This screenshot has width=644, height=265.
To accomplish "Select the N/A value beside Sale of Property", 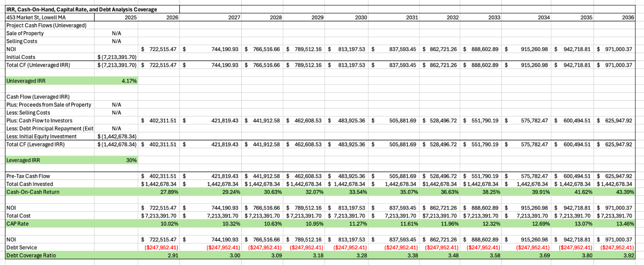I will 116,33.
